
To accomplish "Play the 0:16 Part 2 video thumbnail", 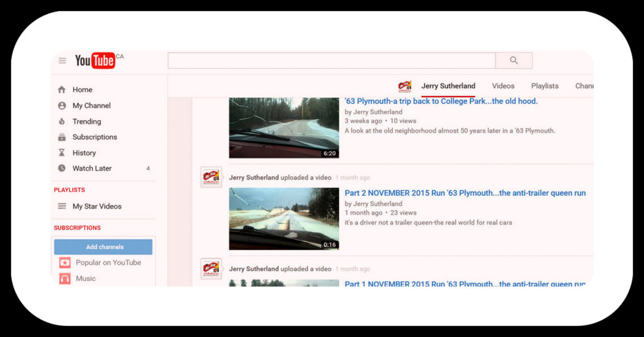I will pyautogui.click(x=284, y=219).
